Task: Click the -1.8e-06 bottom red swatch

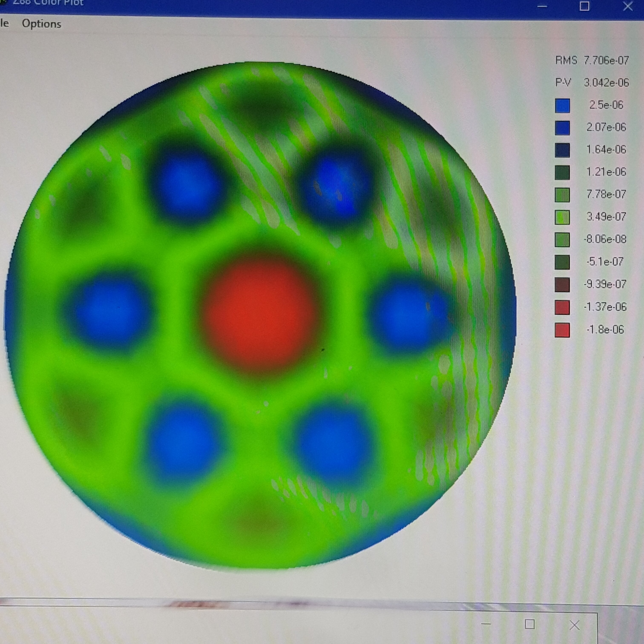Action: [562, 330]
